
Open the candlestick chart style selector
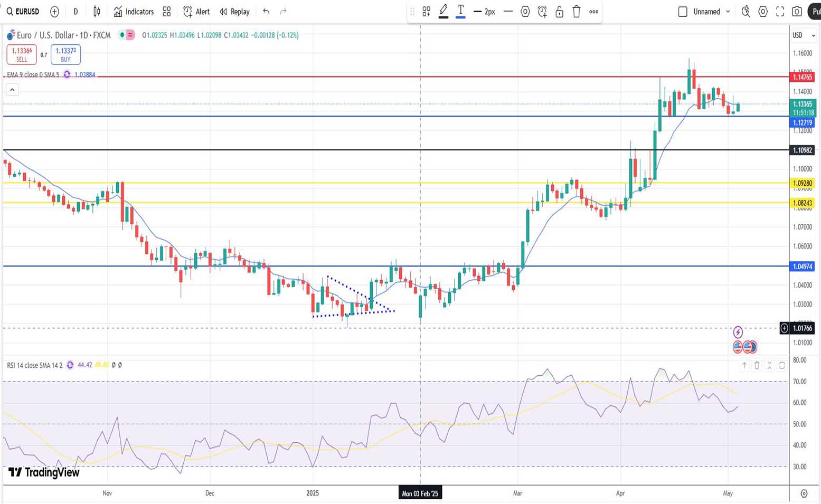tap(97, 12)
